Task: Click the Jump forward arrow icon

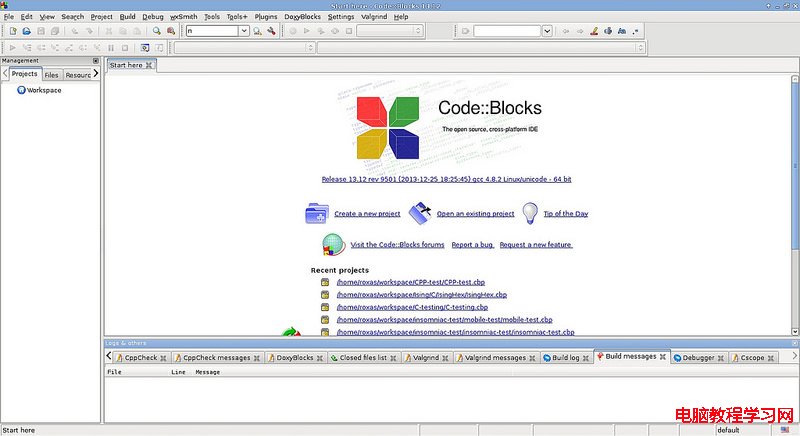Action: [x=580, y=31]
